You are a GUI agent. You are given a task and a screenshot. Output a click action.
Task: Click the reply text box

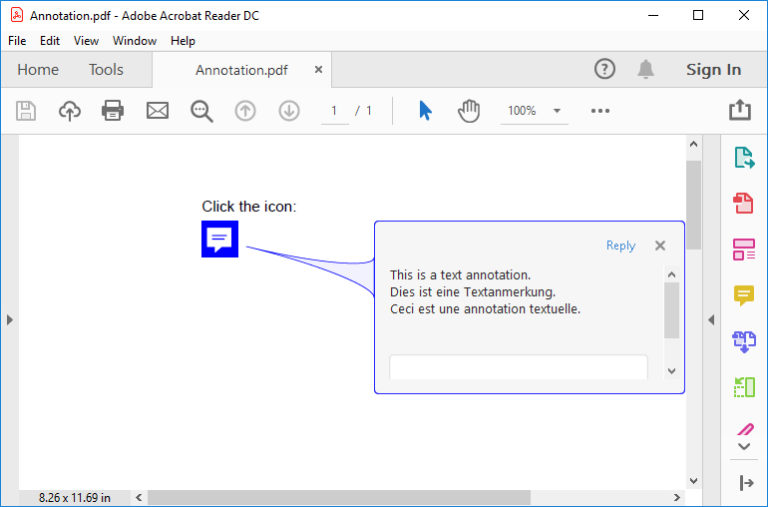[518, 367]
